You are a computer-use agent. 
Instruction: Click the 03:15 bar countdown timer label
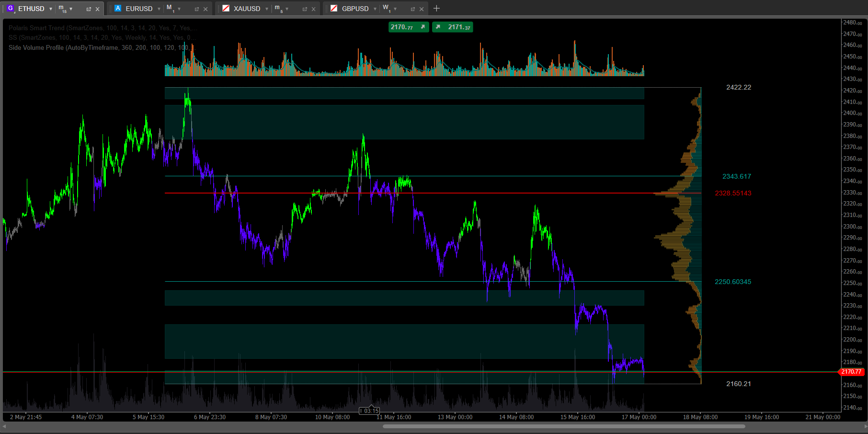point(369,411)
